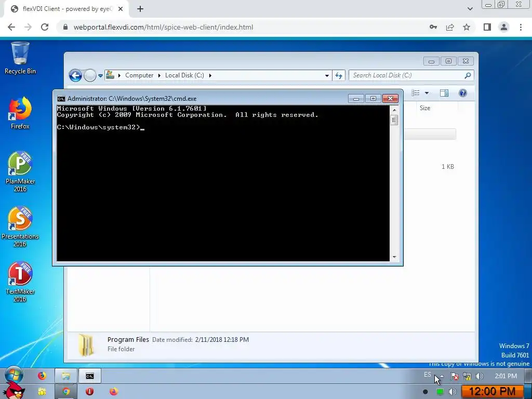The image size is (532, 399).
Task: Focus the Search Local Disk (C:) field
Action: pos(411,75)
